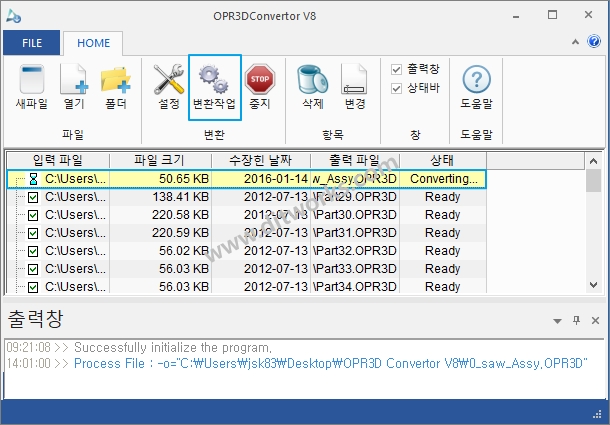Click the window resize grip icon
Screen dimensions: 610x425
click(597, 414)
